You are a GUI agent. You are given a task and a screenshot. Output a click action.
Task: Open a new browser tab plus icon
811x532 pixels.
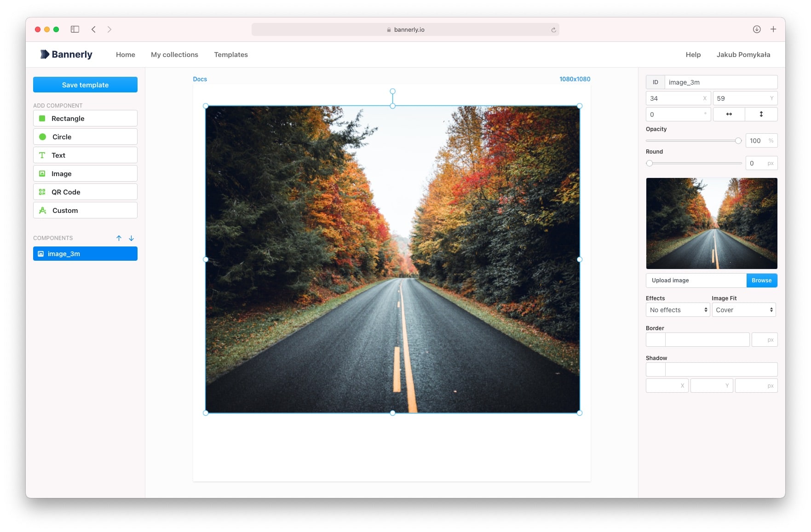773,29
